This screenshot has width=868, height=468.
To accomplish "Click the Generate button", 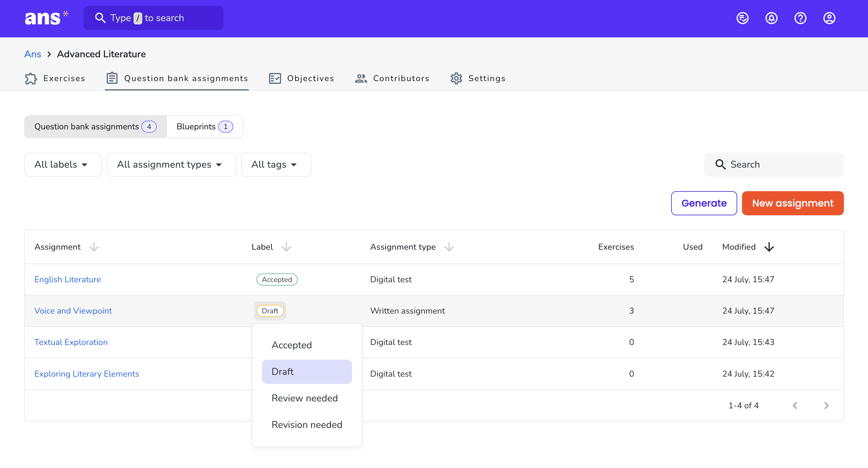I will coord(704,203).
